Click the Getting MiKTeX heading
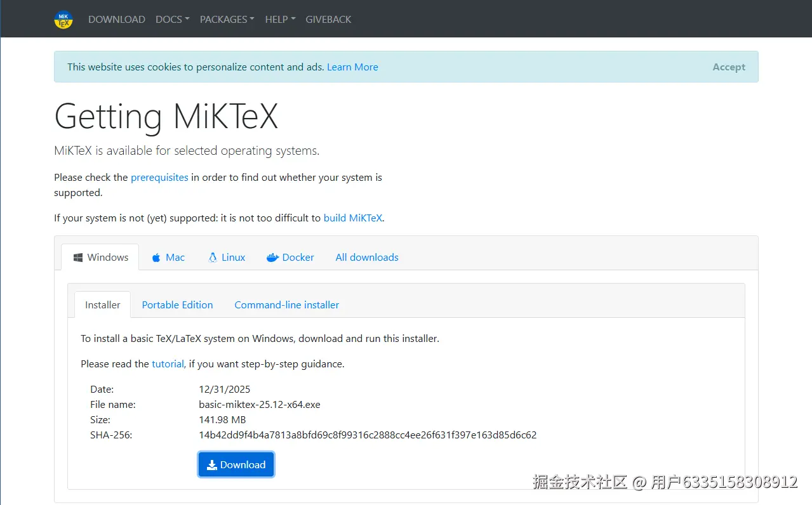This screenshot has width=812, height=505. [x=166, y=117]
